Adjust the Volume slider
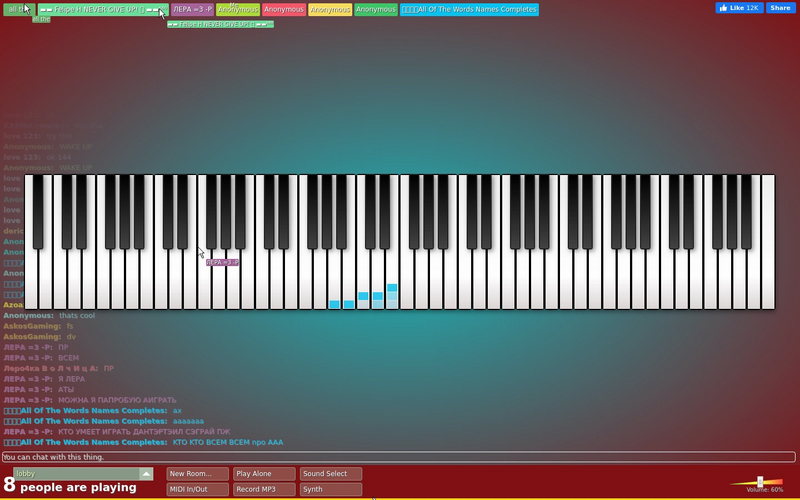800x500 pixels. coord(760,482)
